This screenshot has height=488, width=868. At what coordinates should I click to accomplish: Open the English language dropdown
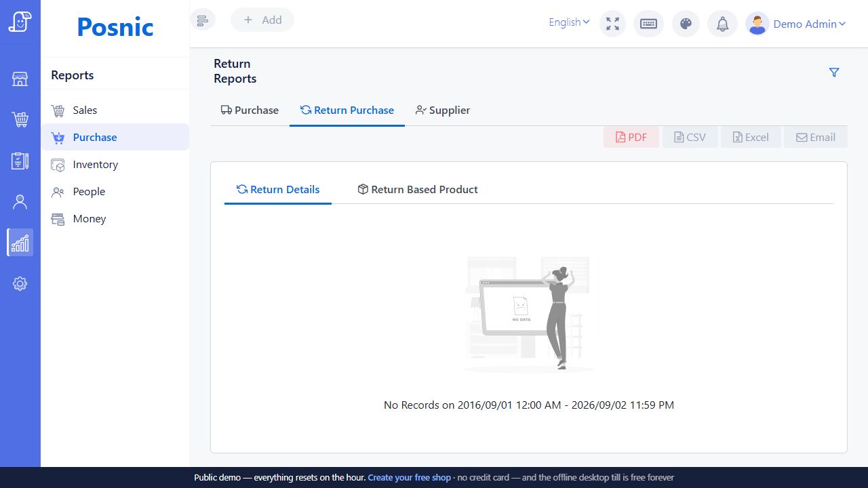(x=569, y=22)
